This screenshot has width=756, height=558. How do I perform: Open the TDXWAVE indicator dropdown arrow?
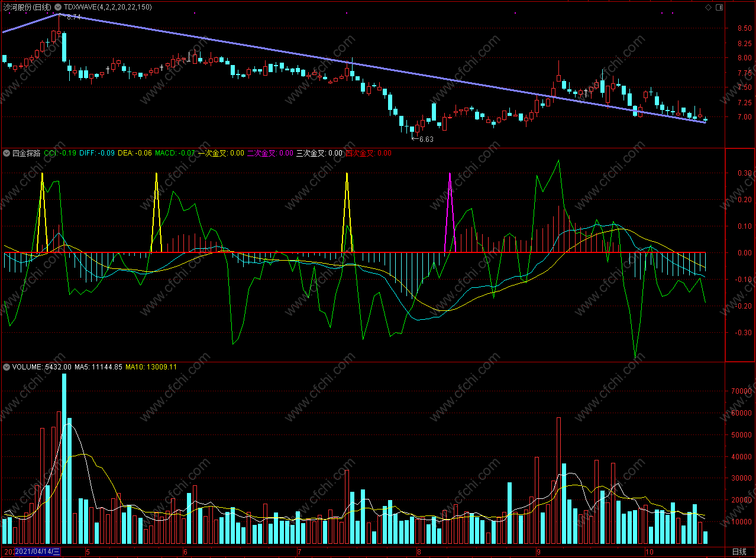click(58, 7)
